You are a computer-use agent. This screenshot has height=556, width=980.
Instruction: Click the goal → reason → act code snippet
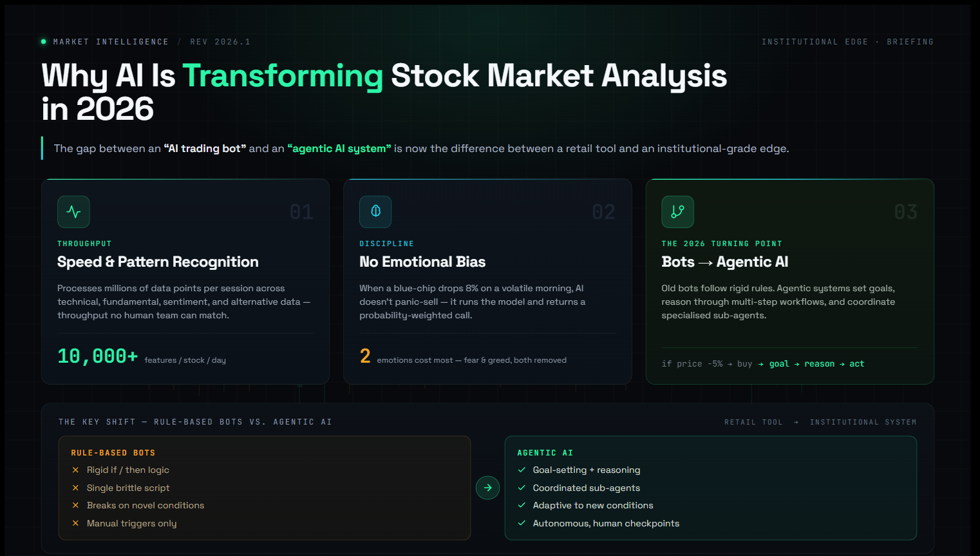(816, 364)
